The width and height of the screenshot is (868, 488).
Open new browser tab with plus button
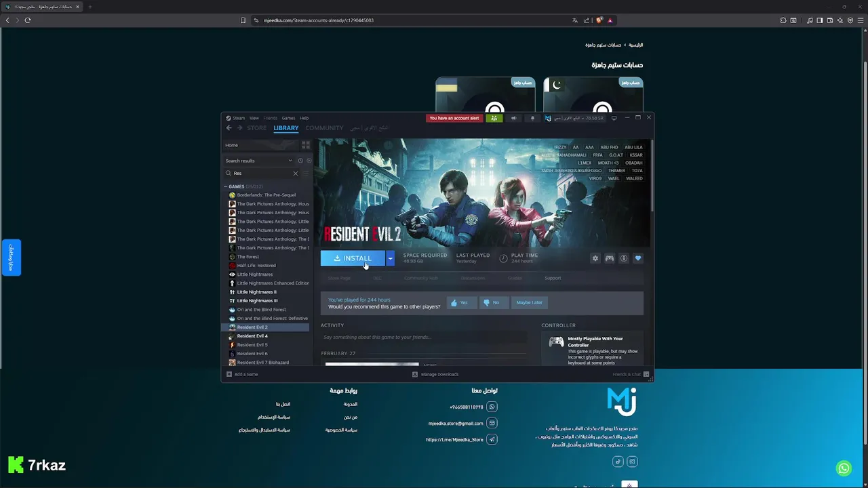point(90,7)
